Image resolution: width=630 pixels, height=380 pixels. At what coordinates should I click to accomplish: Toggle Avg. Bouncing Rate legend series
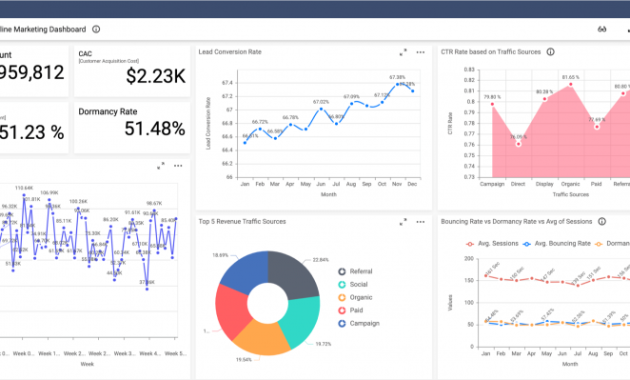(556, 243)
